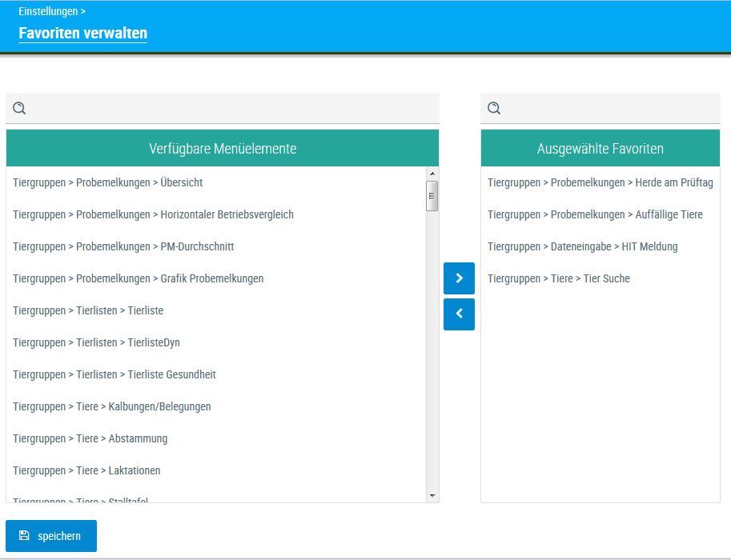The width and height of the screenshot is (731, 560).
Task: Pick Grafik Probemelkungen from available list
Action: (138, 278)
